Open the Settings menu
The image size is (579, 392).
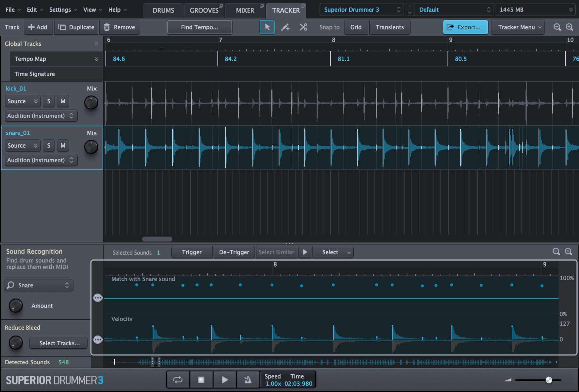60,9
